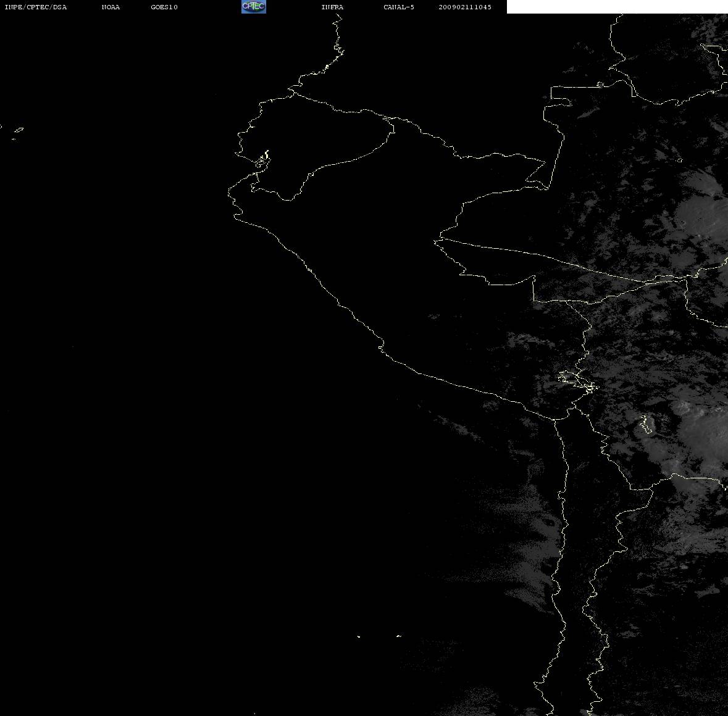Click the INFRA label in header
The width and height of the screenshot is (728, 716).
(332, 7)
